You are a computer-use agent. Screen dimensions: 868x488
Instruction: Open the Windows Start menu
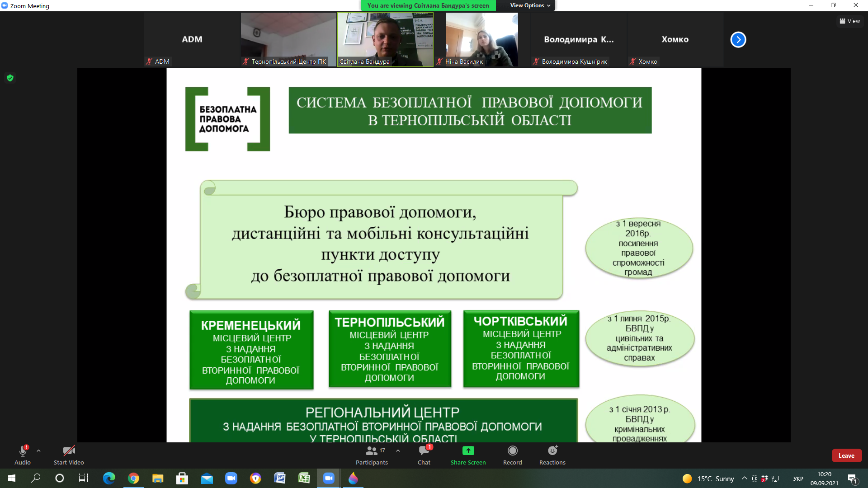(12, 478)
